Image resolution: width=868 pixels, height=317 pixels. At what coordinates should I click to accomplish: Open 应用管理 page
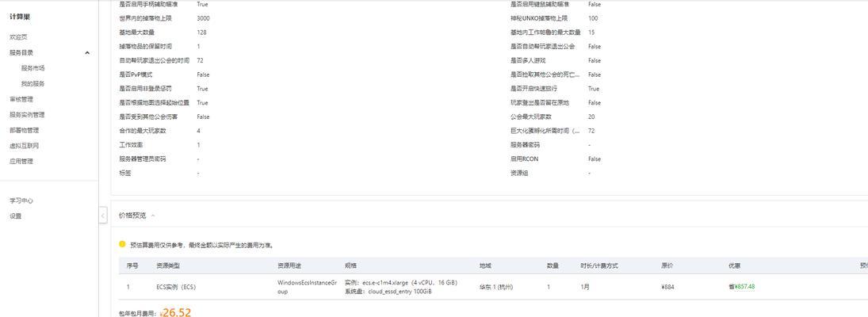pos(21,161)
